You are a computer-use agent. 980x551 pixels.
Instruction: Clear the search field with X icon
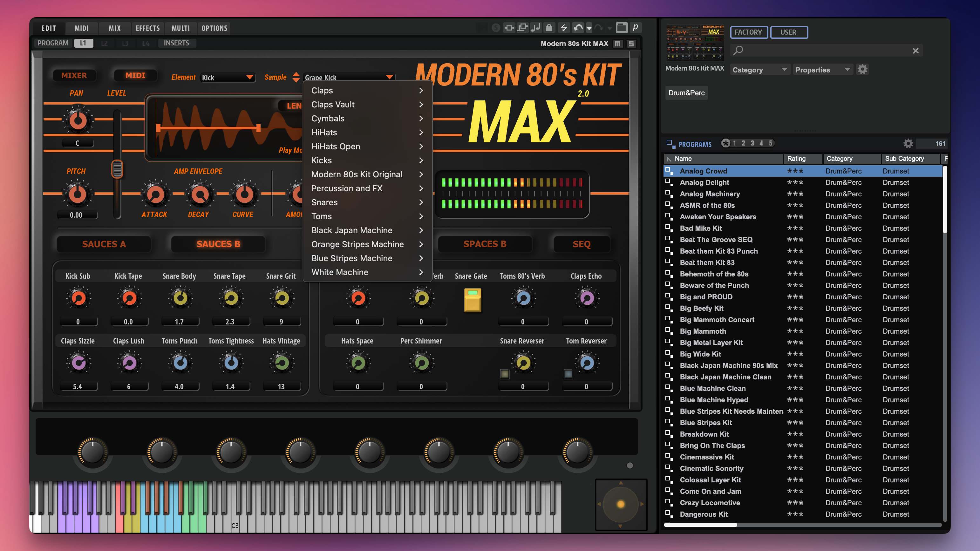tap(915, 51)
